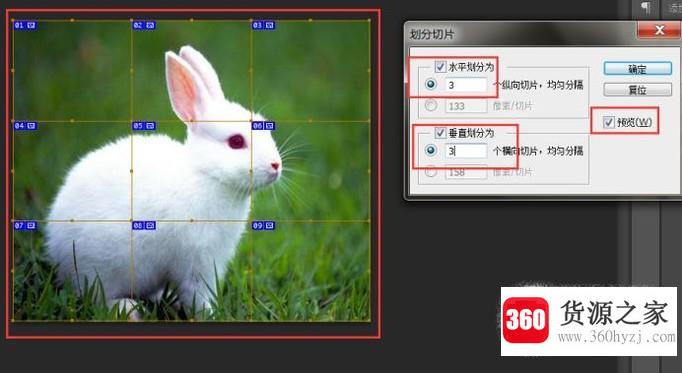Click the horizontal slice count field
The image size is (682, 373).
466,85
